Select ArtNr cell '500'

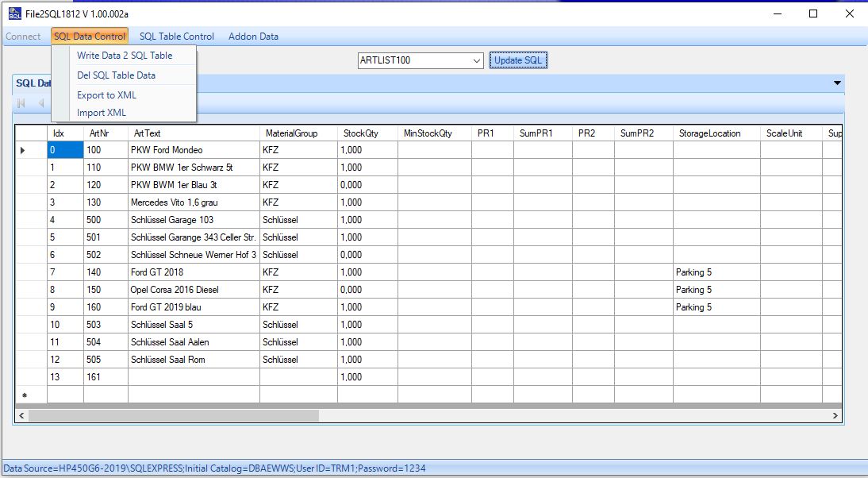tap(106, 220)
